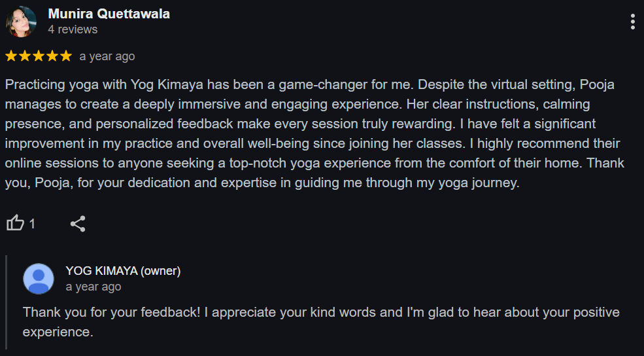View the reviewer's "4 reviews" count

(73, 29)
